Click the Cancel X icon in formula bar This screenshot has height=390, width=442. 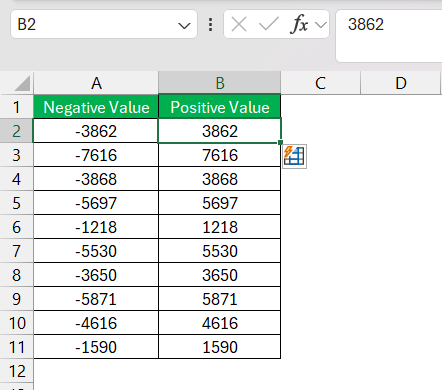[239, 24]
